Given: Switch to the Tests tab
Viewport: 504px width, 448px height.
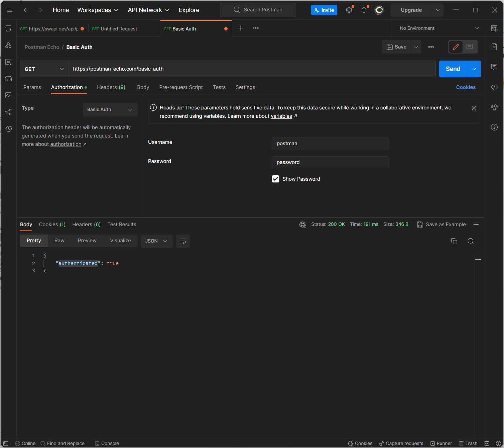Looking at the screenshot, I should pyautogui.click(x=219, y=87).
